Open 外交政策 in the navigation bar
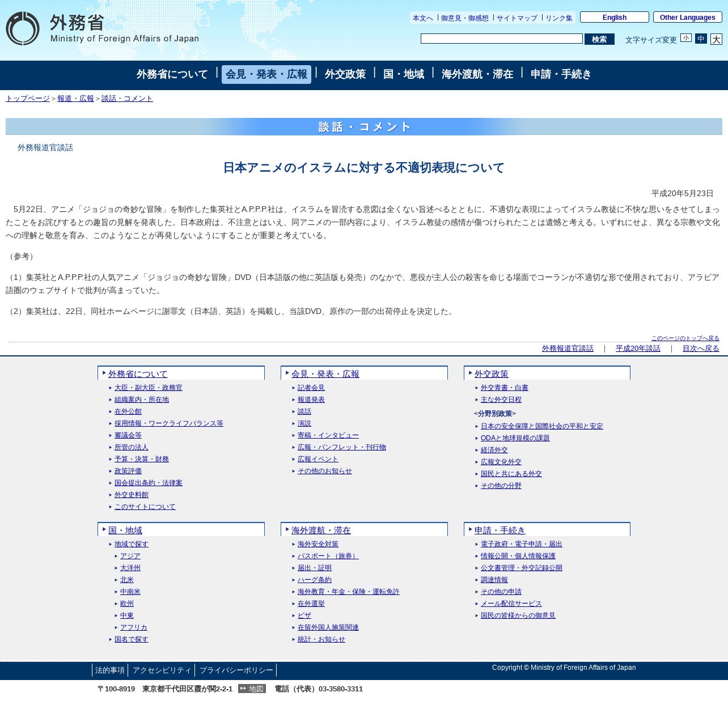This screenshot has height=701, width=728. coord(345,74)
